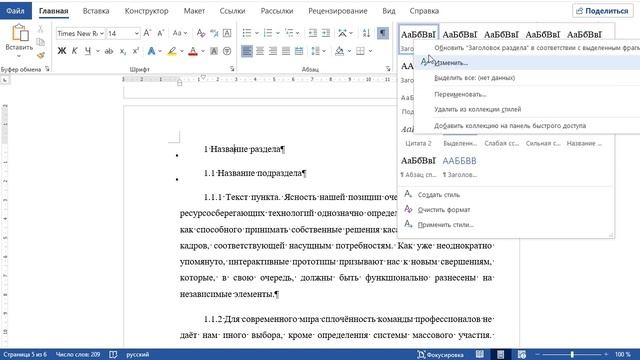
Task: Open the borders dropdown arrow
Action: click(x=370, y=51)
